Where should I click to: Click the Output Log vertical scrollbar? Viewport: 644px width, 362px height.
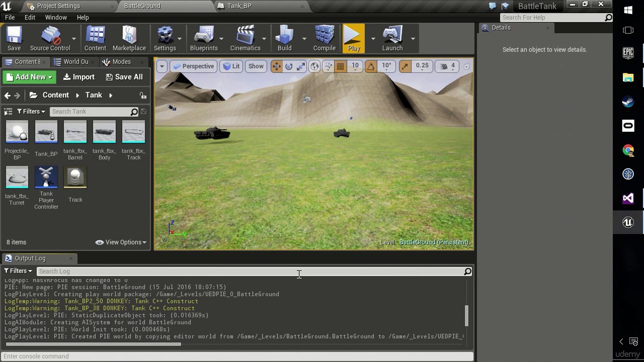466,316
